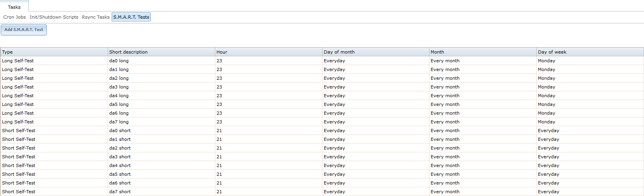The width and height of the screenshot is (644, 196).
Task: Sort by Day of week header
Action: pos(590,52)
